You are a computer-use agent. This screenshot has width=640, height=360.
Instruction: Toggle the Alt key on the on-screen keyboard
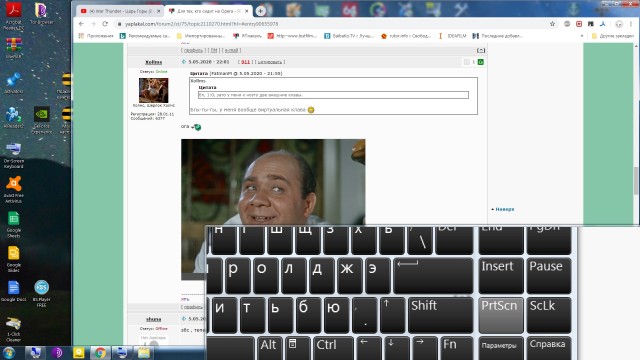(x=269, y=348)
